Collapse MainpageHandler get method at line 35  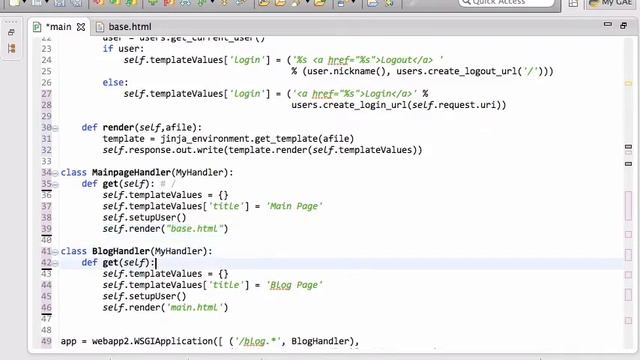point(56,184)
